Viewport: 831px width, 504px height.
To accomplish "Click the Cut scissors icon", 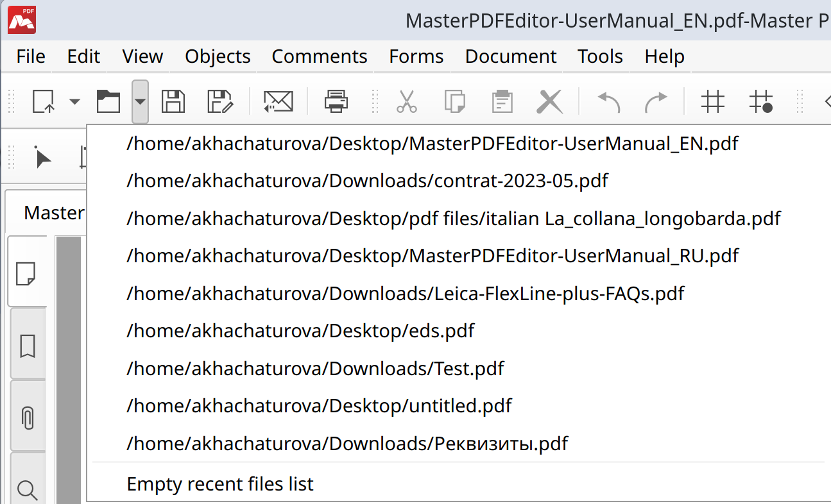I will pos(406,101).
